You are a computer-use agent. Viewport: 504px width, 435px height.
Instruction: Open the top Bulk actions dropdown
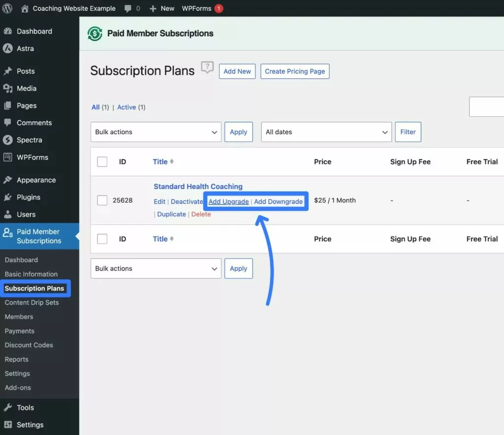point(156,132)
